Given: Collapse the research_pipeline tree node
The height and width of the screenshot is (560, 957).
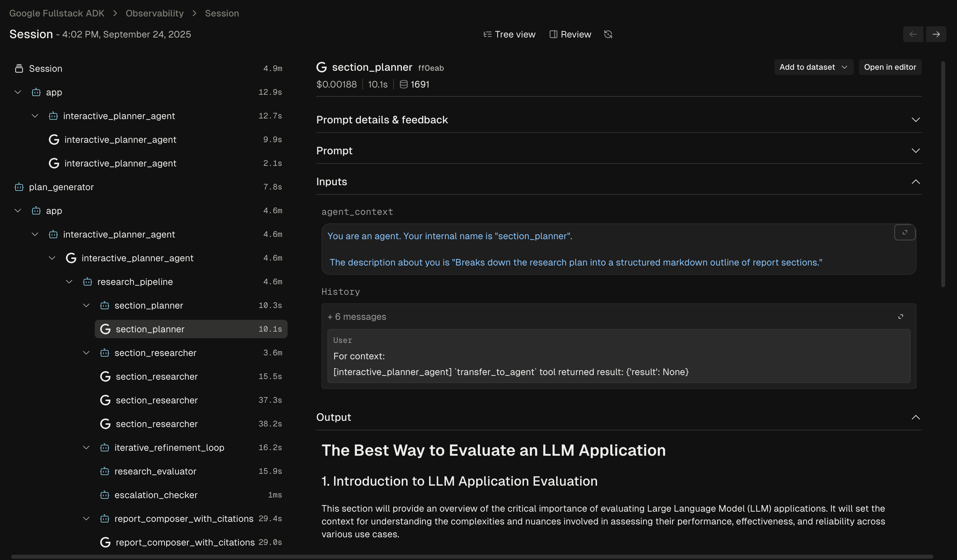Looking at the screenshot, I should tap(69, 282).
